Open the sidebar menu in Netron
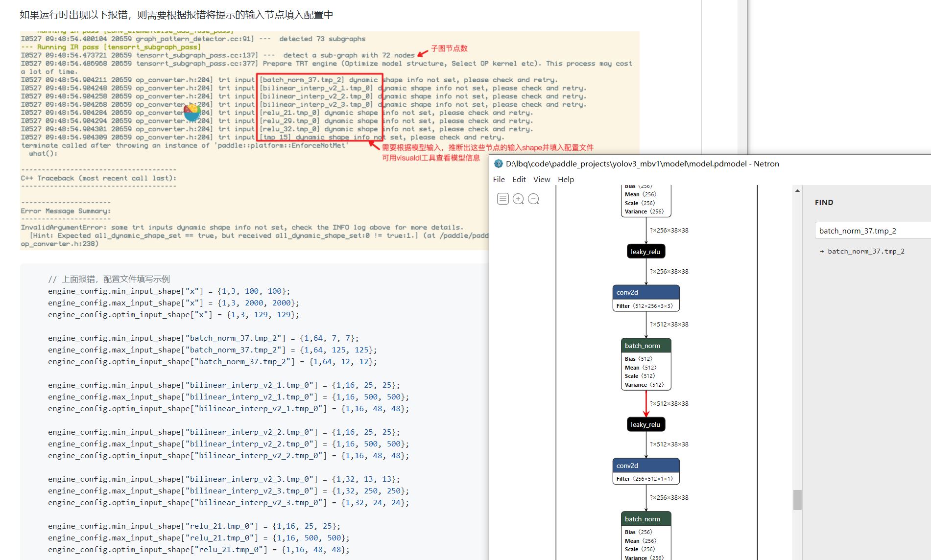The height and width of the screenshot is (560, 931). coord(502,199)
